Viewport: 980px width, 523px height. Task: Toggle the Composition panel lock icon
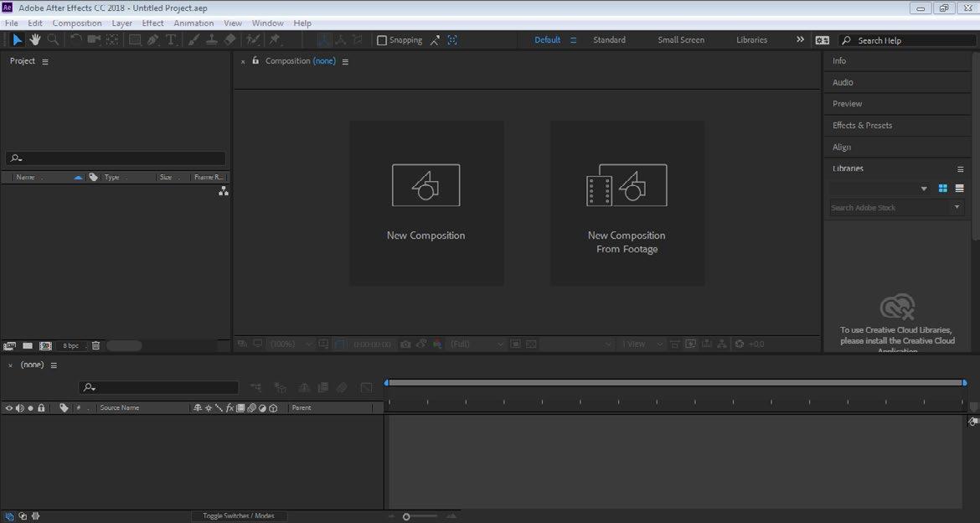[255, 60]
